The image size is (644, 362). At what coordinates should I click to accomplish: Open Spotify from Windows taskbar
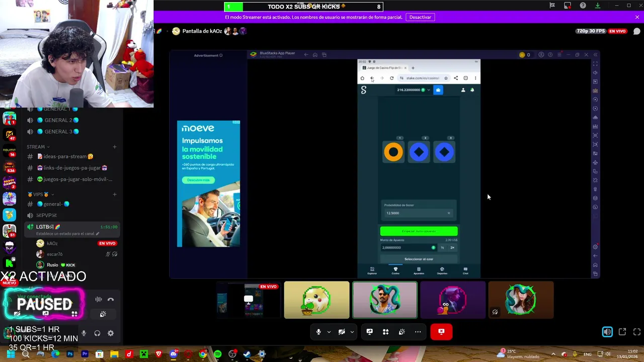(217, 354)
